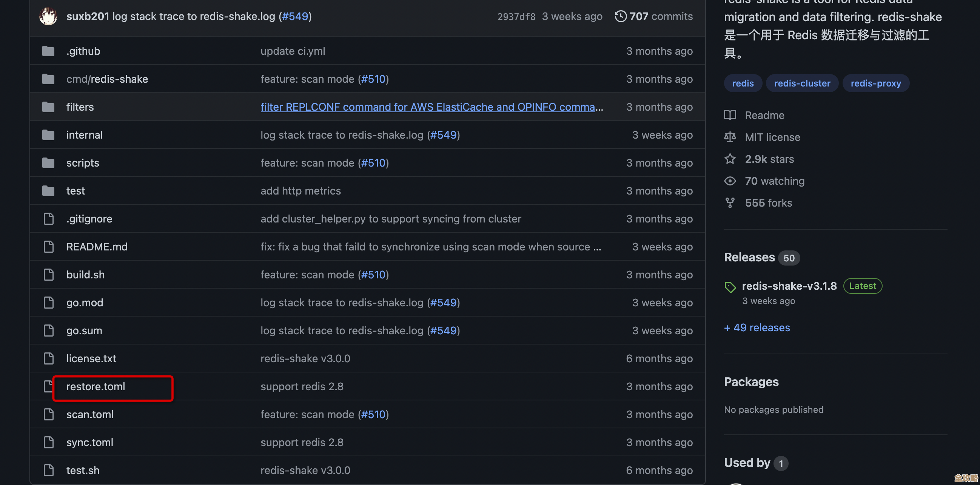Click commit hash 2937df8
The height and width of the screenshot is (485, 980).
coord(516,16)
